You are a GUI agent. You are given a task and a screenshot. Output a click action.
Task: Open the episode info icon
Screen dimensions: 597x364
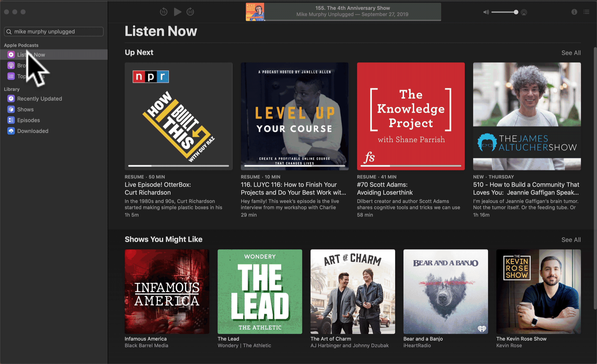[x=574, y=12]
